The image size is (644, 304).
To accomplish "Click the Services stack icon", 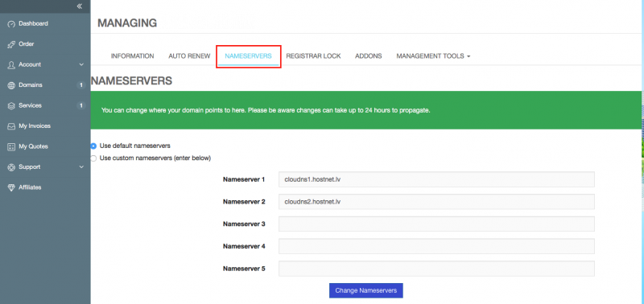I will 11,106.
